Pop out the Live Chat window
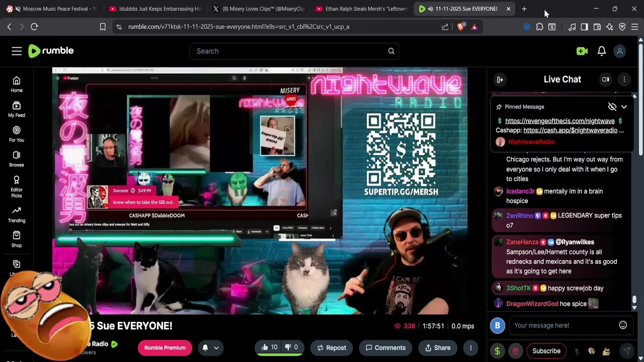The width and height of the screenshot is (644, 362). click(x=606, y=79)
